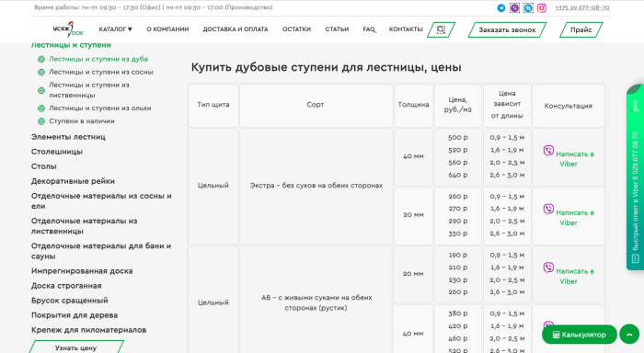This screenshot has width=644, height=353.
Task: Open the Instagram icon in the header
Action: point(542,7)
